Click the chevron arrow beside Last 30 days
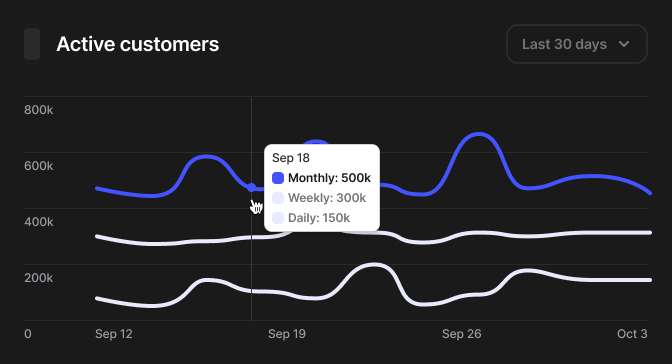Viewport: 672px width, 364px height. click(x=624, y=44)
